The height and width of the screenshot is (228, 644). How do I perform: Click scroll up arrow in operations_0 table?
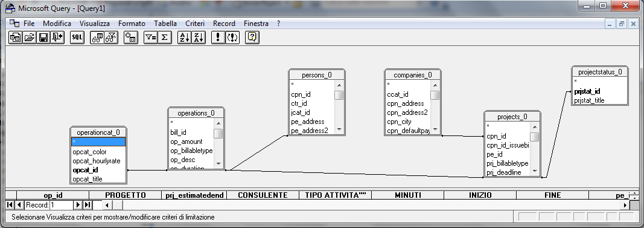pyautogui.click(x=218, y=123)
